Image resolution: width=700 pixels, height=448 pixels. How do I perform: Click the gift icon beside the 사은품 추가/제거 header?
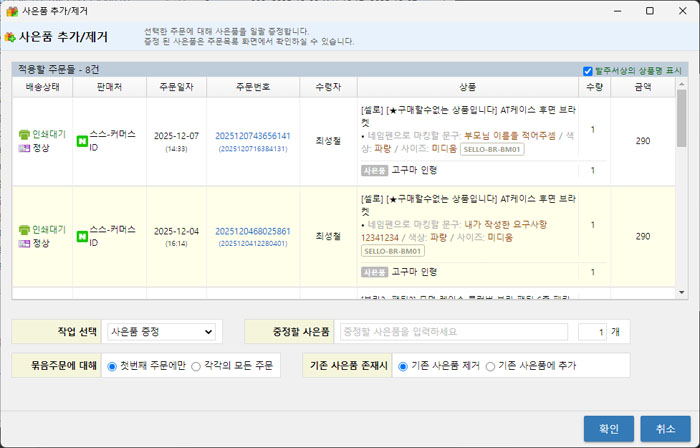click(10, 37)
